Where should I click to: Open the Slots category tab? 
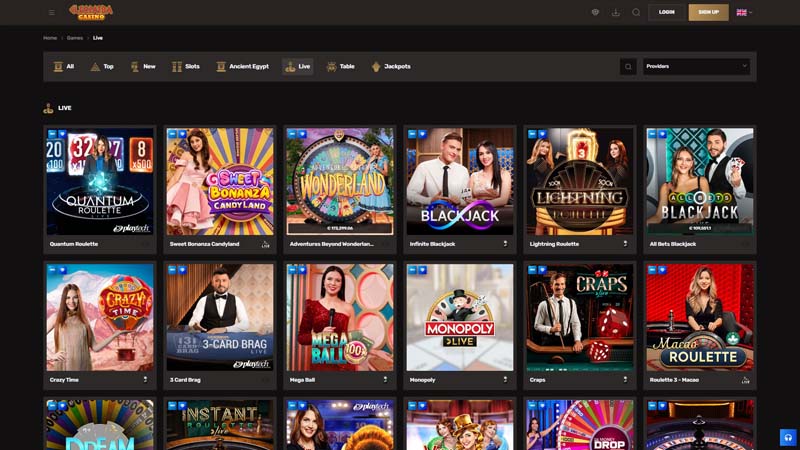186,66
